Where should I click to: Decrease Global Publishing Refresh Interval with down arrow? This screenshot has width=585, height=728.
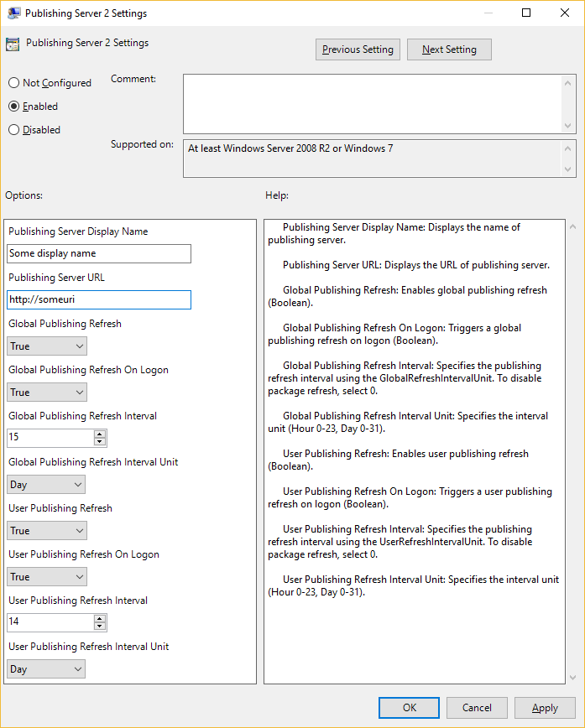pos(100,442)
